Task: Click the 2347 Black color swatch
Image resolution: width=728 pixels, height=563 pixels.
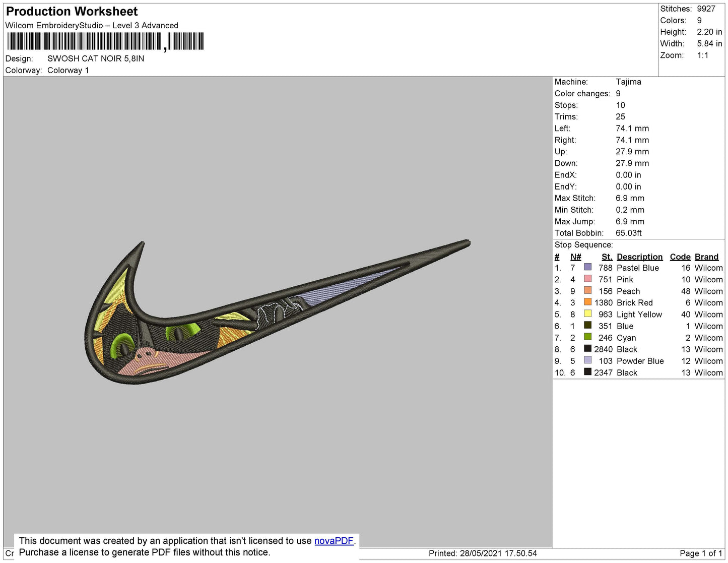Action: (587, 372)
